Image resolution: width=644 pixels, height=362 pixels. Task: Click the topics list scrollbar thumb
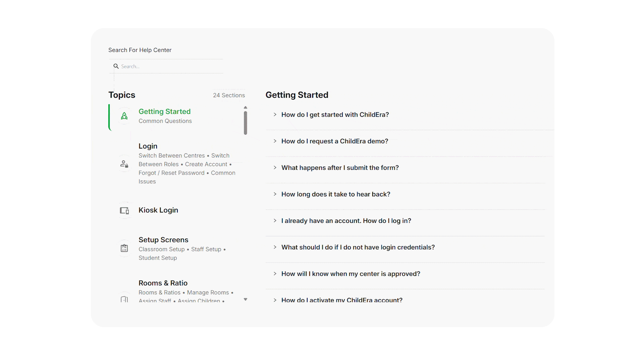(x=246, y=123)
